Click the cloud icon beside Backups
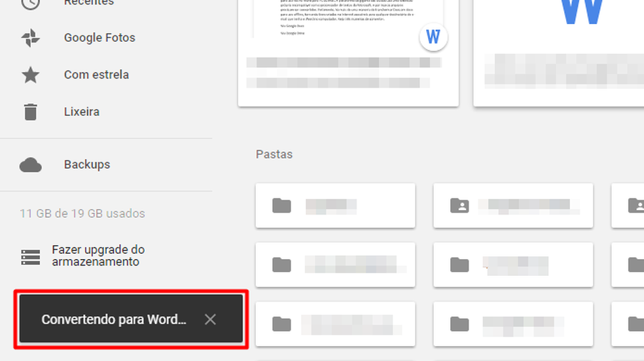Screen dimensions: 644x361 point(30,165)
